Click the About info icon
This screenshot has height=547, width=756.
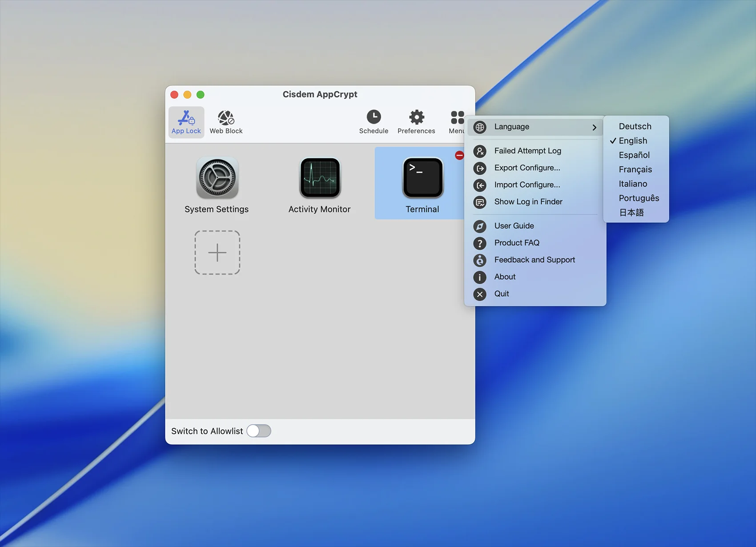[x=480, y=277]
